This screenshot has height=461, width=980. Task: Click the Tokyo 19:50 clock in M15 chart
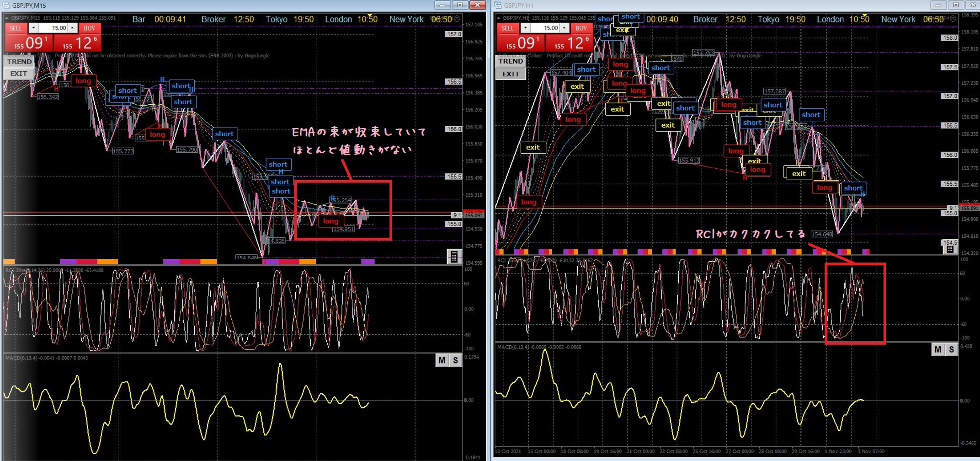pyautogui.click(x=290, y=19)
